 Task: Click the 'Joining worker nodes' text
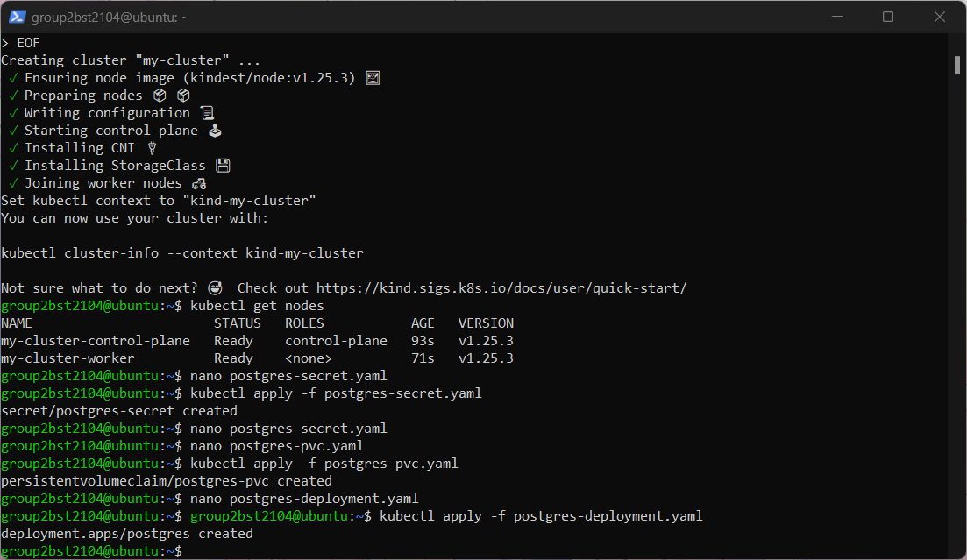(x=103, y=183)
